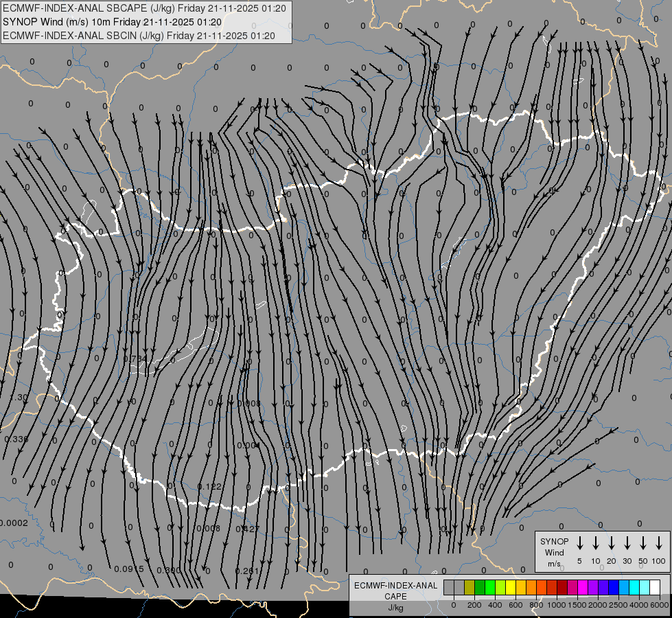Click the wind legend arrow above 20
Screen dimensions: 672x618
point(612,543)
